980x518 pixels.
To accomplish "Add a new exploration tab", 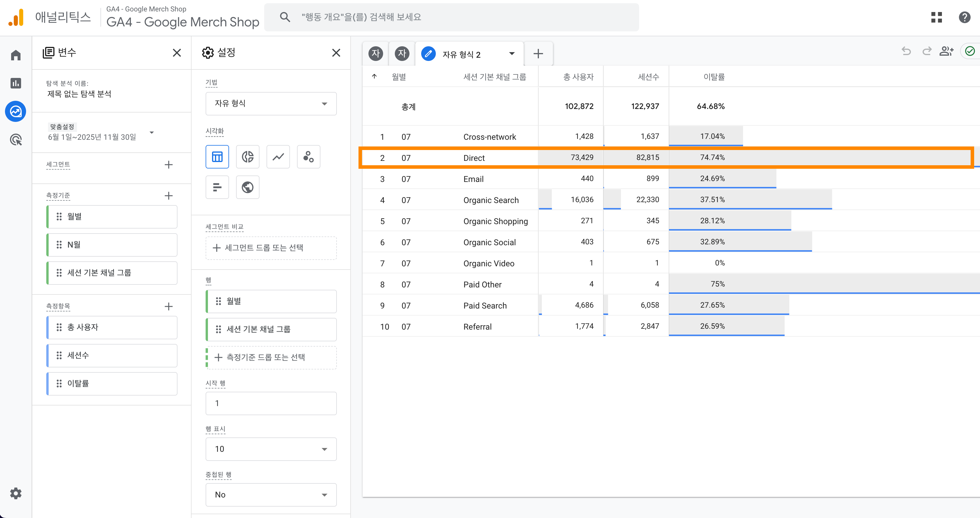I will 538,54.
